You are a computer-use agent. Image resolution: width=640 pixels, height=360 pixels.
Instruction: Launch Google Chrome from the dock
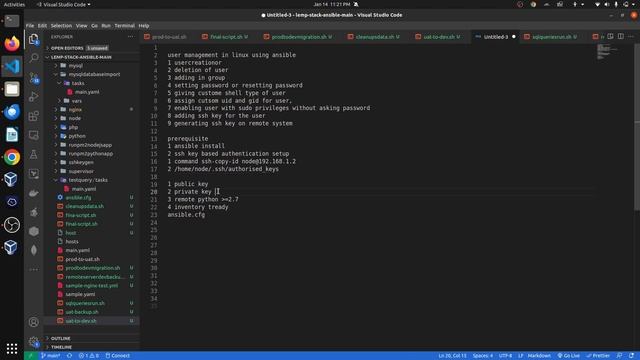[12, 157]
